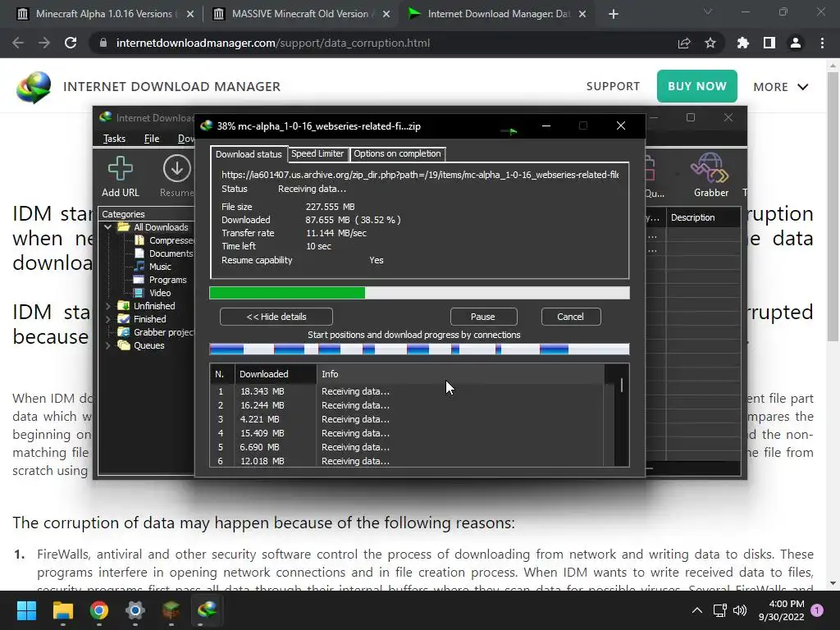This screenshot has height=630, width=840.
Task: Click the BUY NOW button
Action: click(x=697, y=86)
